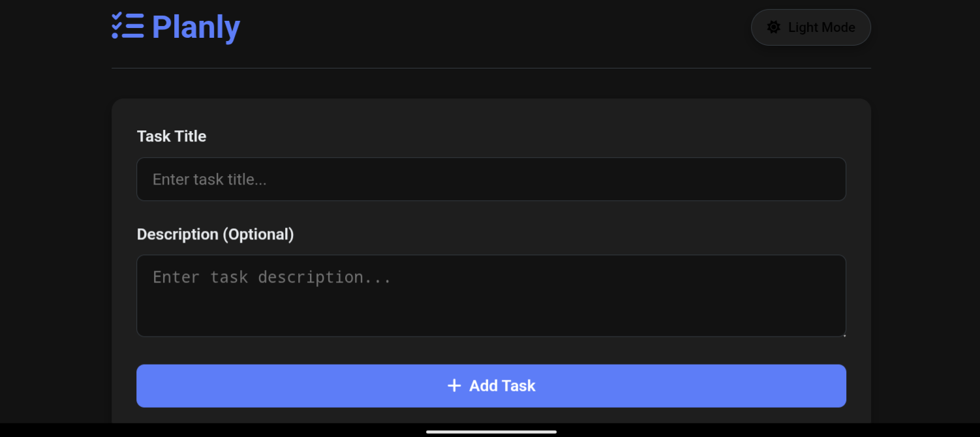The width and height of the screenshot is (980, 437).
Task: Click the "Light Mode" label text
Action: [x=821, y=27]
